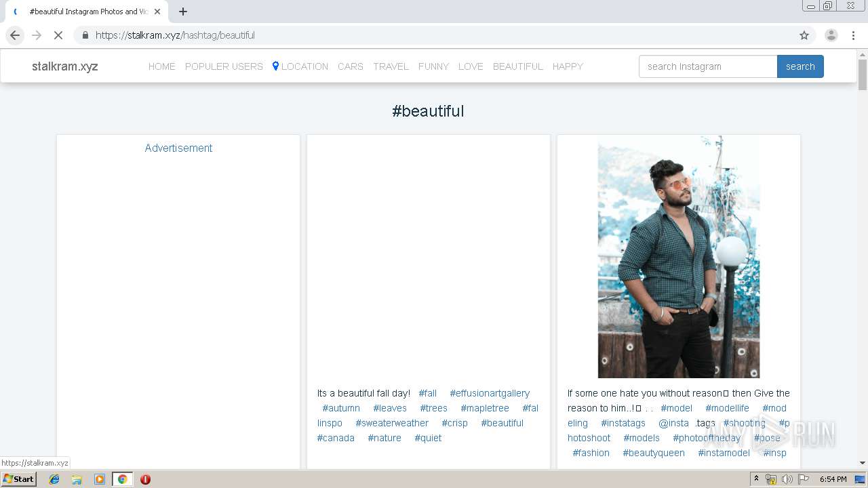Click the page vertical scrollbar thumb
Screen dimensions: 868x488
pos(863,75)
